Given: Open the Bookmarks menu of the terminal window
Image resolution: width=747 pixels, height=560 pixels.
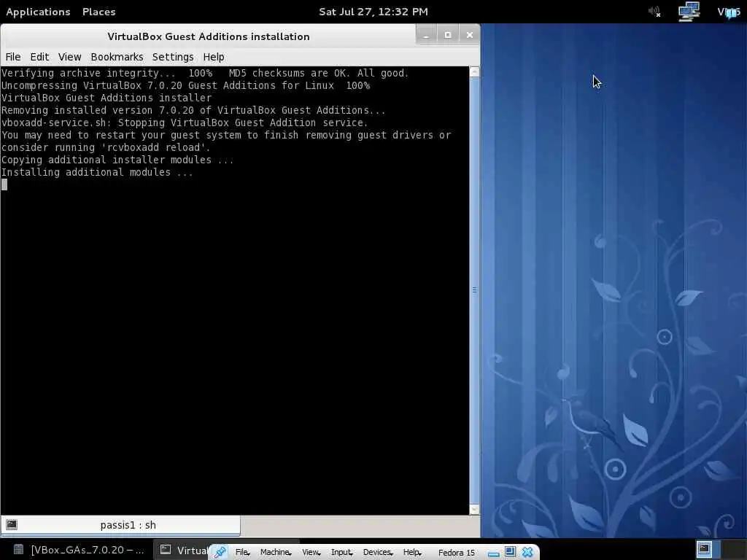Looking at the screenshot, I should pyautogui.click(x=117, y=57).
